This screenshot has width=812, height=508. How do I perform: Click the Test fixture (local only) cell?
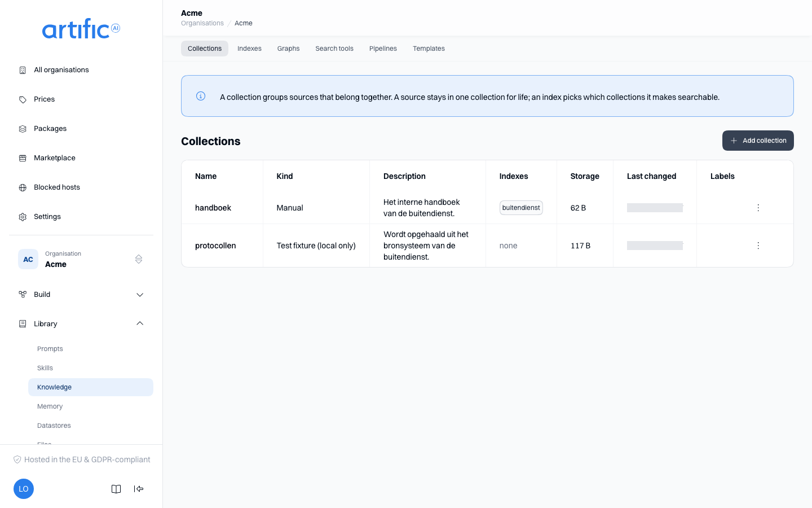point(316,246)
